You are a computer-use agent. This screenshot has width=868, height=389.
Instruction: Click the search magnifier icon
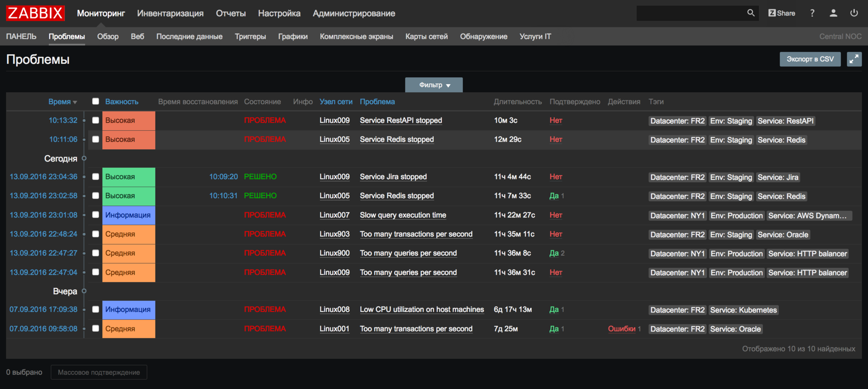tap(751, 13)
